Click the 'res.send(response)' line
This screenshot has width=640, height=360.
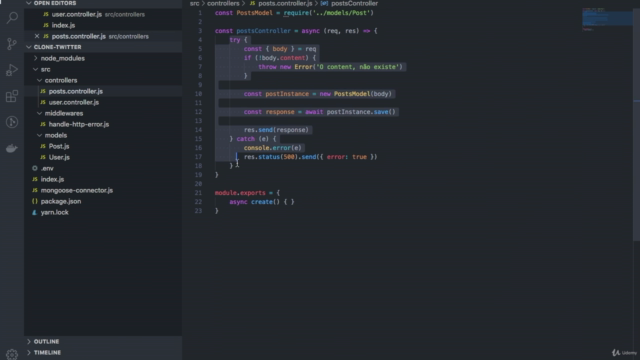pyautogui.click(x=276, y=130)
